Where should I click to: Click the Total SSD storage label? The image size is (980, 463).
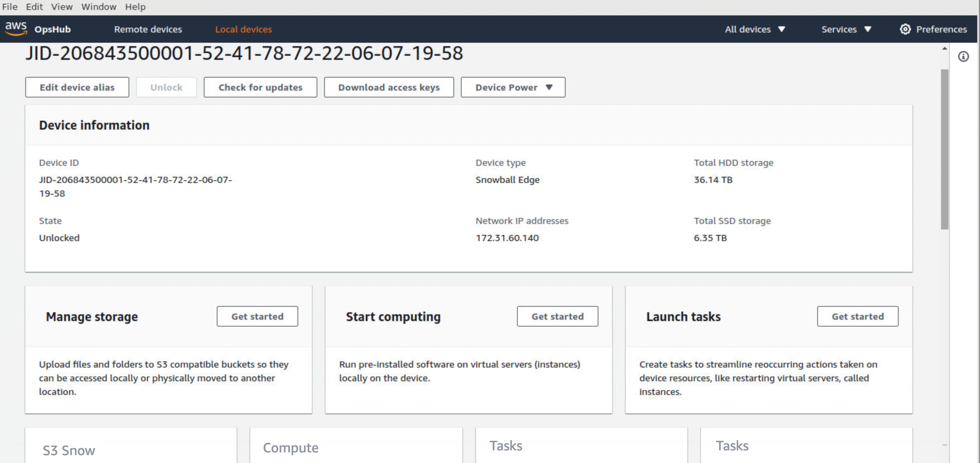[732, 221]
